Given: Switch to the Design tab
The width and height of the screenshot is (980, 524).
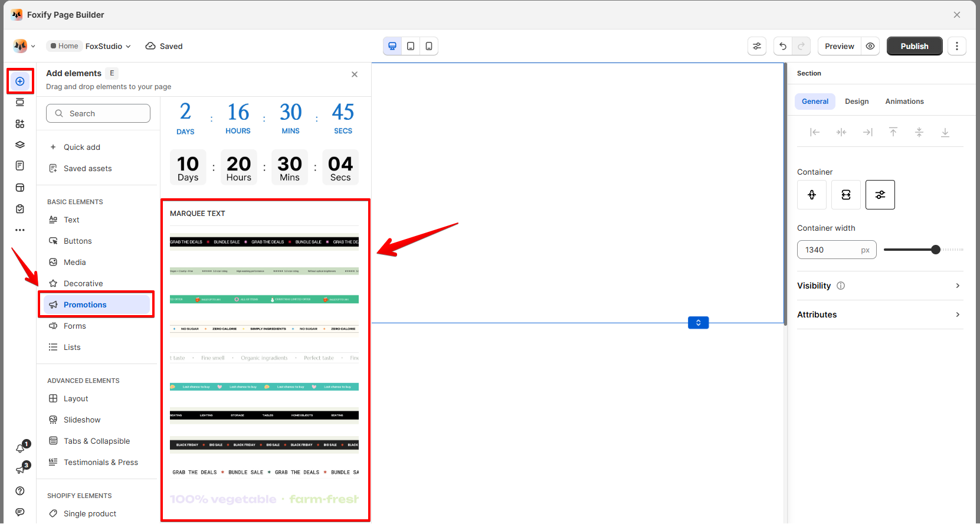Looking at the screenshot, I should (x=857, y=101).
